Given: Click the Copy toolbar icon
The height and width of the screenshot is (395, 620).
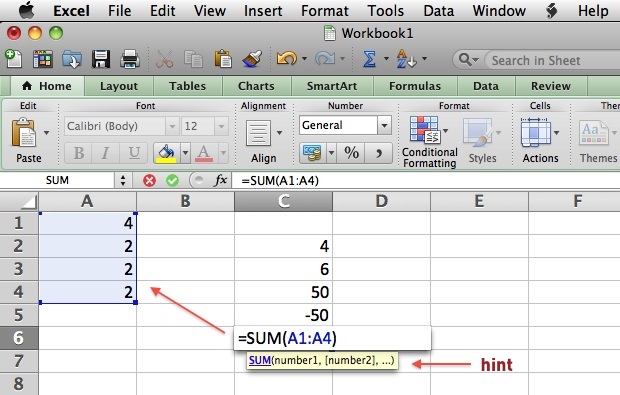Looking at the screenshot, I should point(193,59).
